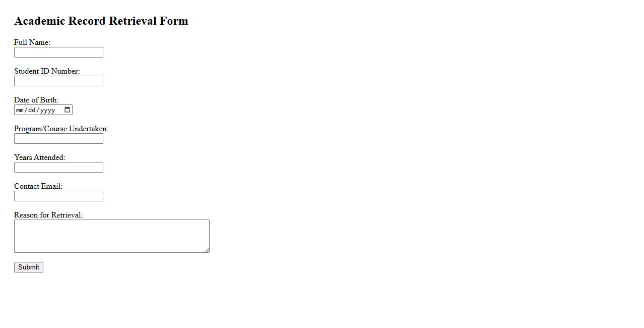Click the "Student ID Number:" label
This screenshot has width=644, height=328.
point(47,71)
